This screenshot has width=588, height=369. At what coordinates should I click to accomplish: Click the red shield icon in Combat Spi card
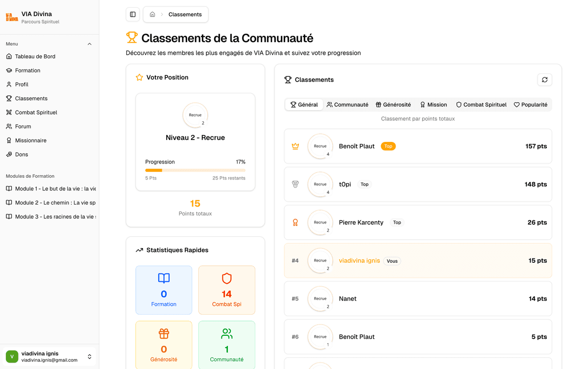[x=226, y=278]
